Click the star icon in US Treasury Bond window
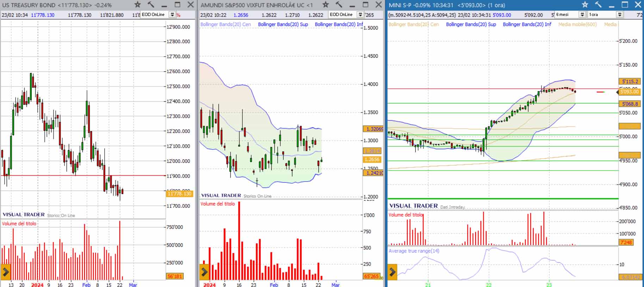Screen dimensions: 644x287 (x=138, y=5)
